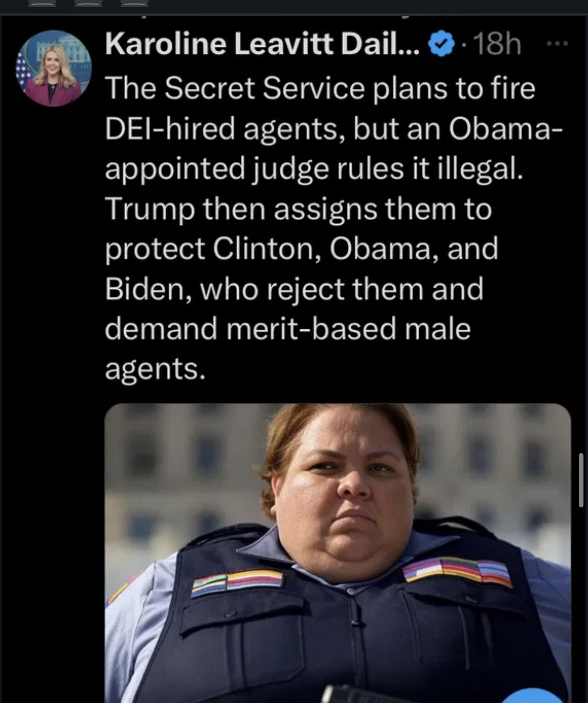Click the third cut-off icon along top edge
Screen dimensions: 588x703
[x=135, y=4]
